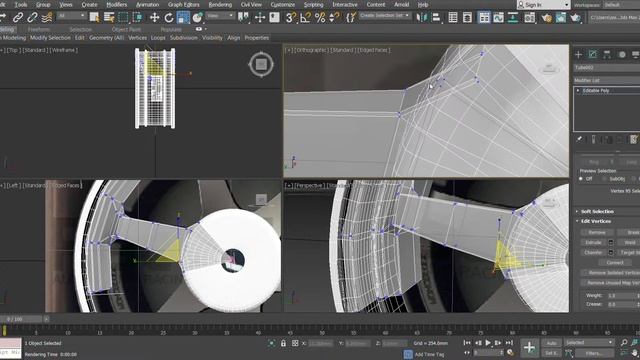The width and height of the screenshot is (640, 360).
Task: Toggle Angle Snap
Action: click(305, 17)
